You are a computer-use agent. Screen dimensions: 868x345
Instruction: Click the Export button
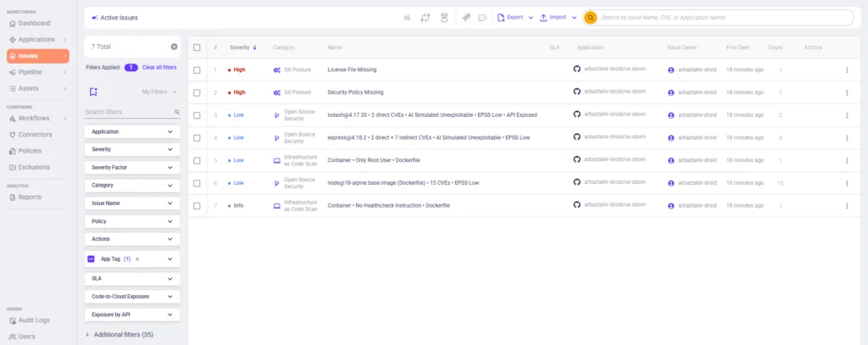(510, 18)
